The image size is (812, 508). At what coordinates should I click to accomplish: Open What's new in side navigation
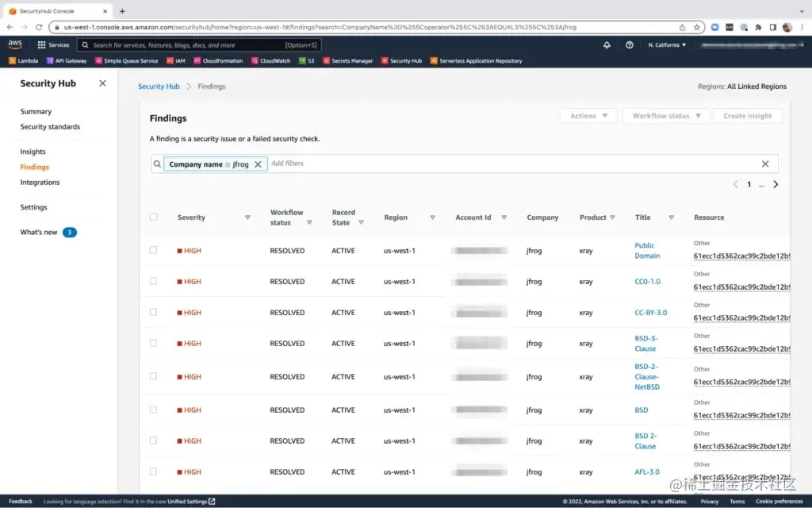[x=39, y=232]
